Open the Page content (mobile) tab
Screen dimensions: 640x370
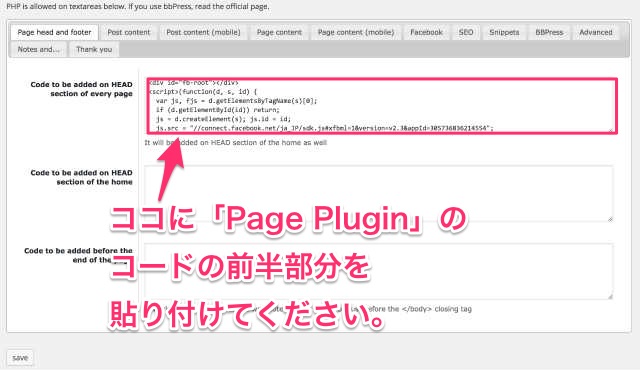(x=356, y=32)
